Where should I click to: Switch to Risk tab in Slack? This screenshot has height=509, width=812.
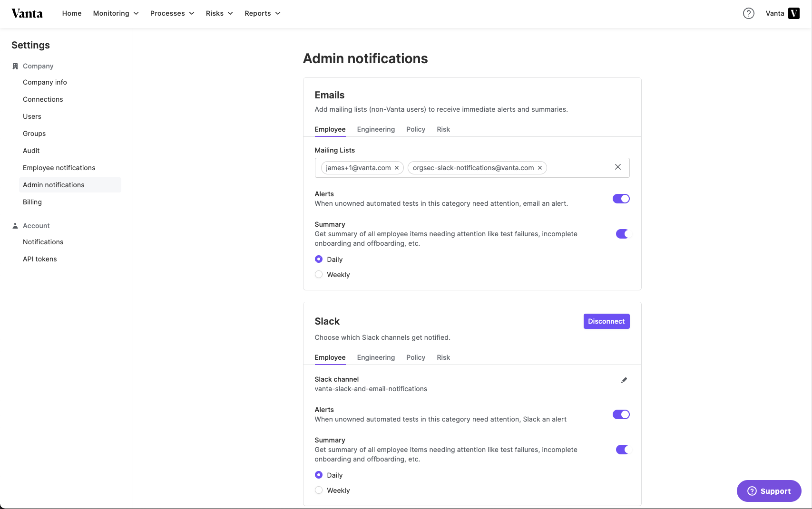coord(443,357)
